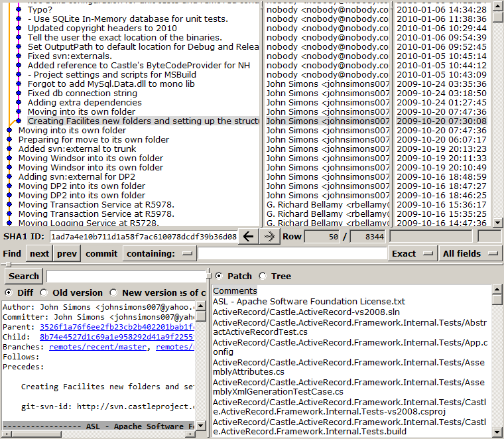The height and width of the screenshot is (439, 504).
Task: Open 'ASL - Apache Software Foundation License.txt' file entry
Action: click(309, 302)
